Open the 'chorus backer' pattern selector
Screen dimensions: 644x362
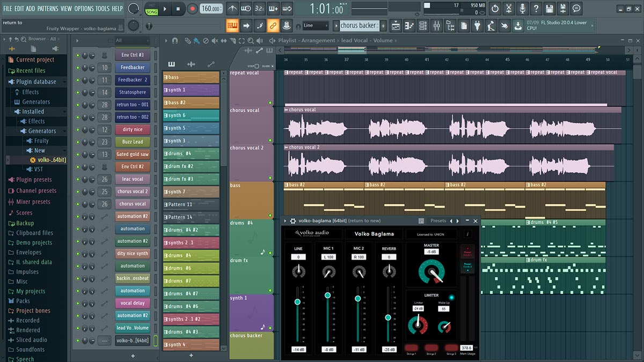tap(360, 25)
